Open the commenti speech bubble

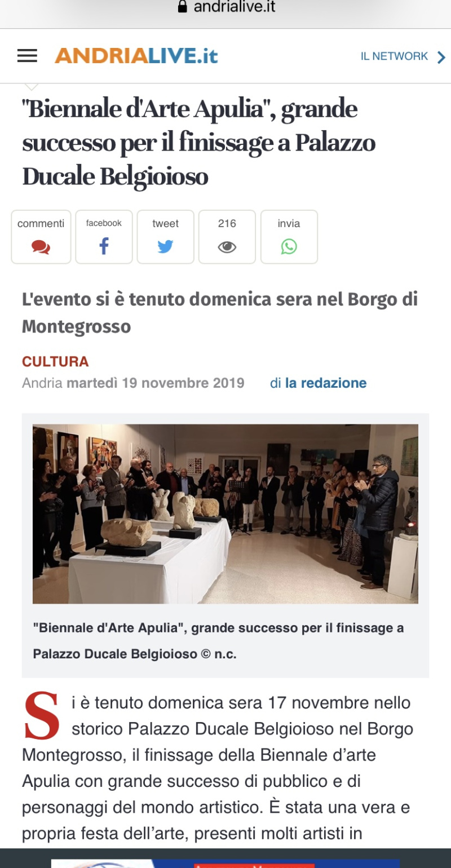coord(41,247)
